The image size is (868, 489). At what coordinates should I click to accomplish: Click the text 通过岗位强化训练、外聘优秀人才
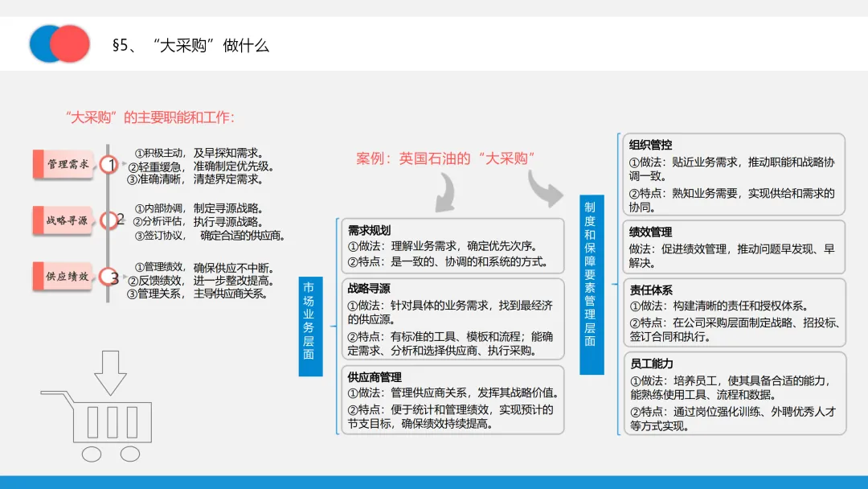pyautogui.click(x=755, y=412)
